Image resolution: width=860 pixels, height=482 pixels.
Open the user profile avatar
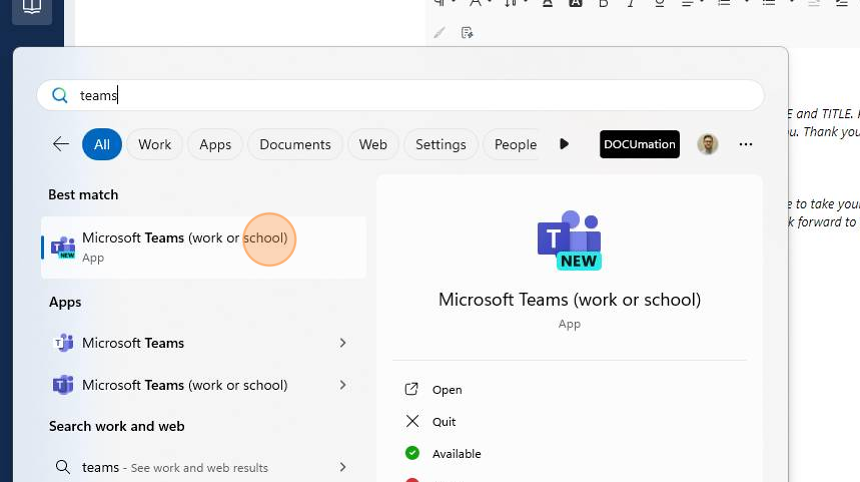[708, 144]
